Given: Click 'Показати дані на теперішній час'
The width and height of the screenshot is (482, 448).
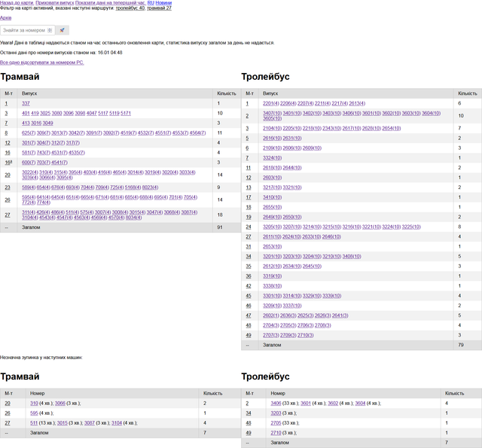Looking at the screenshot, I should click(111, 3).
